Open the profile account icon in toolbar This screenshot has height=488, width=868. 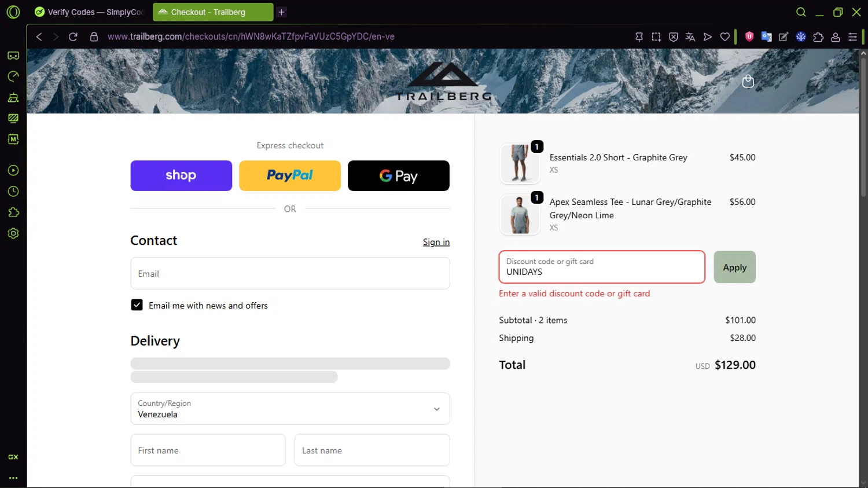click(836, 36)
